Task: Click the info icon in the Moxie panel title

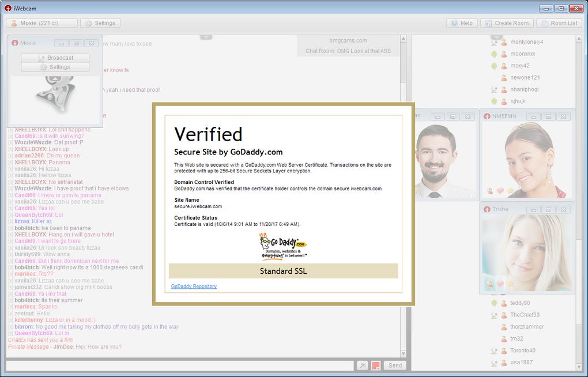Action: point(14,43)
